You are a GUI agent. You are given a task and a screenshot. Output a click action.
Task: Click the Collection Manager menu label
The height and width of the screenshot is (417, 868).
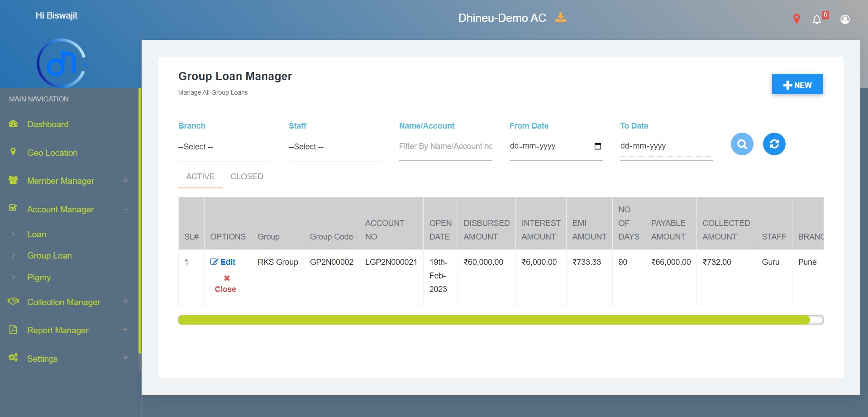tap(63, 302)
